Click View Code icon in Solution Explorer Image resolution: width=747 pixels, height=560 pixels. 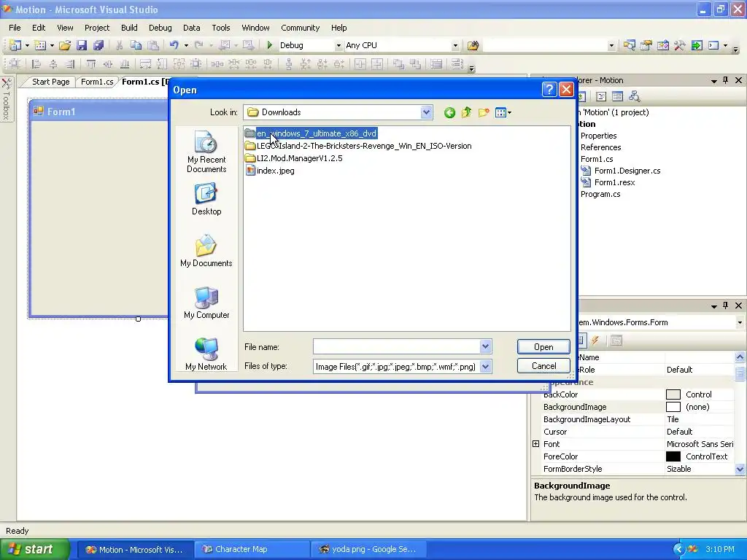pos(601,97)
